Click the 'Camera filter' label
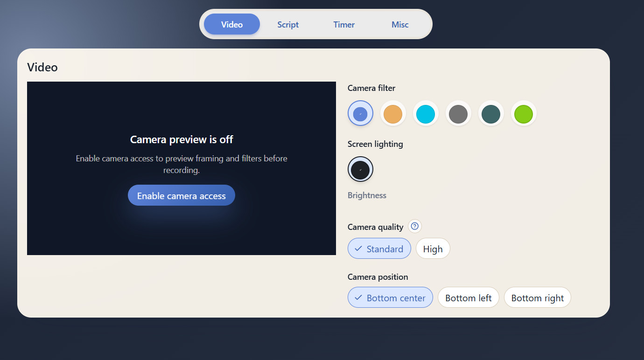This screenshot has height=360, width=644. [371, 88]
